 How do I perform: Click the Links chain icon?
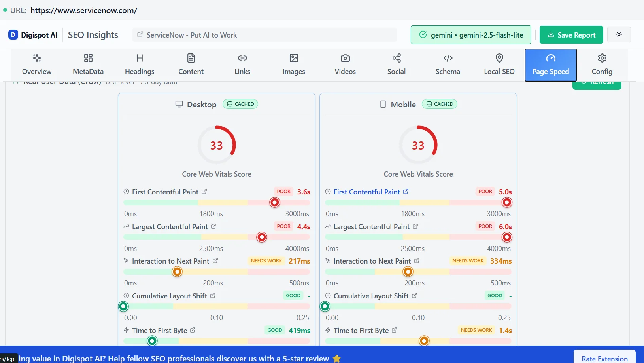click(x=242, y=59)
